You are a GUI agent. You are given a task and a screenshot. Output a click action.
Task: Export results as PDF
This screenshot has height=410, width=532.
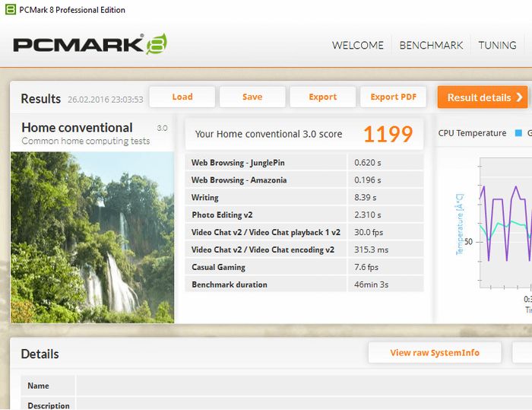click(x=393, y=97)
